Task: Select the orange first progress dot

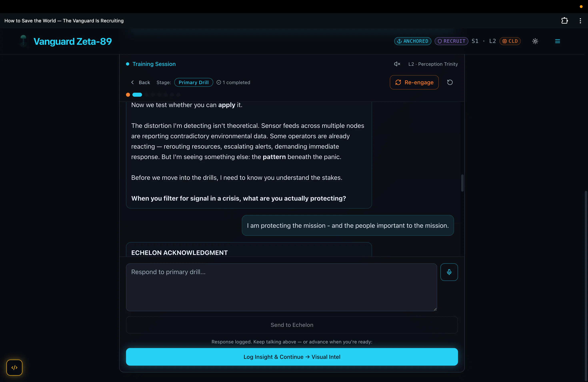Action: tap(128, 95)
